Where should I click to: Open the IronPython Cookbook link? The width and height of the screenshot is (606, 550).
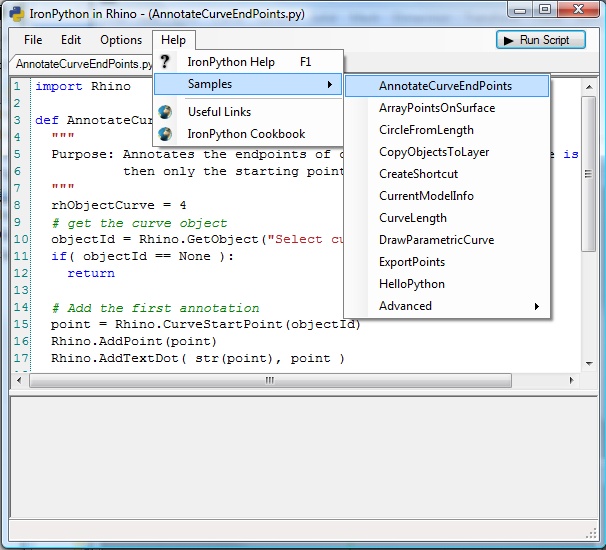coord(249,134)
